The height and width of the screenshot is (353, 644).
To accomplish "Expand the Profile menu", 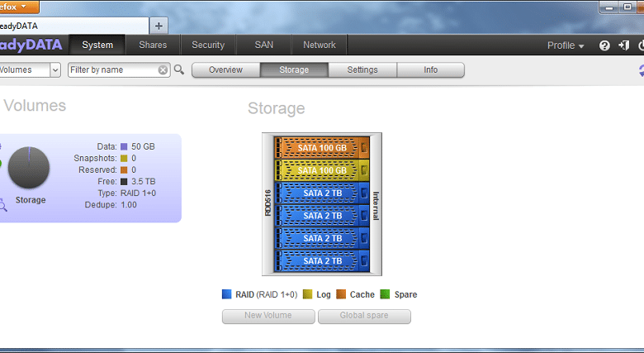I will pyautogui.click(x=565, y=45).
